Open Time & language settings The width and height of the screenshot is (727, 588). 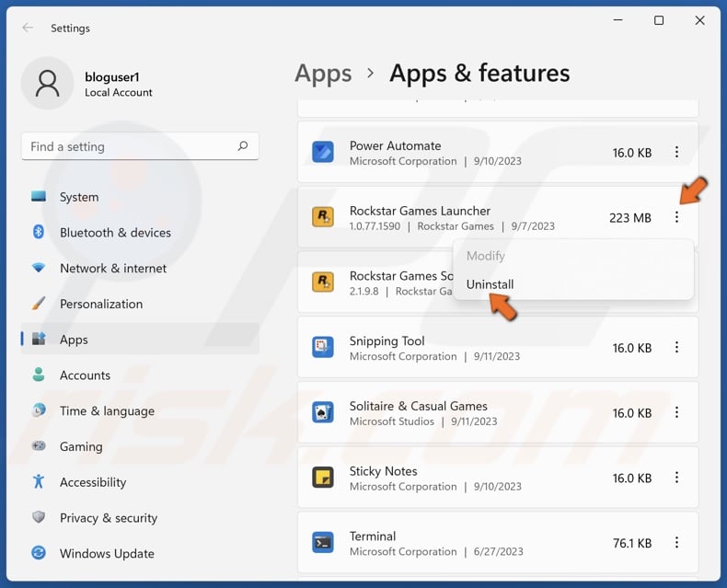coord(140,410)
